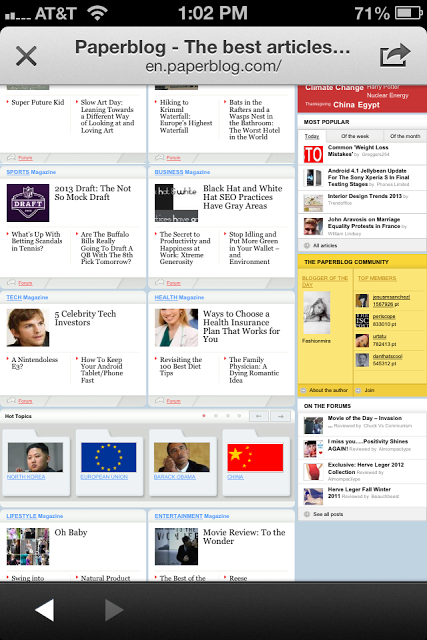Open the ENTERTAINMENT Magazine section
Screen dimensions: 427x640
(192, 516)
